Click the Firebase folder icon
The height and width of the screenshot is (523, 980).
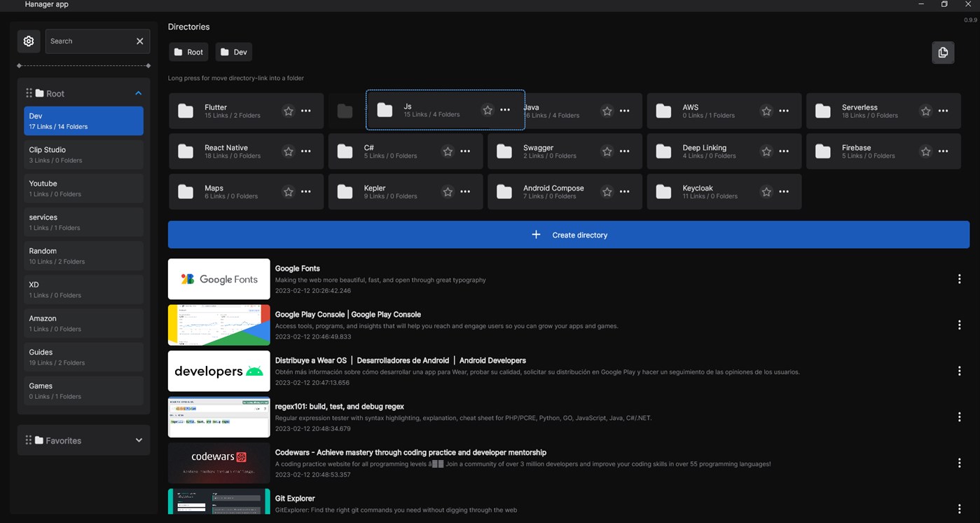click(823, 151)
